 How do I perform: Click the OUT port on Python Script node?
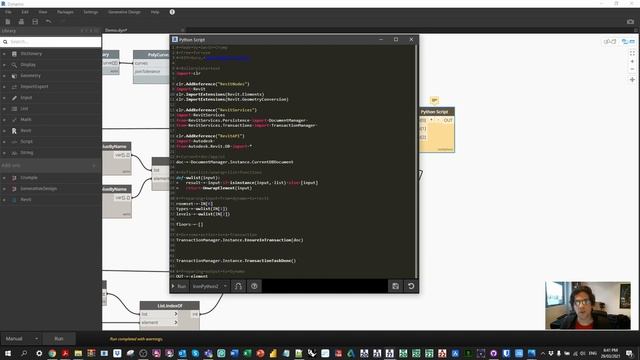pyautogui.click(x=448, y=120)
